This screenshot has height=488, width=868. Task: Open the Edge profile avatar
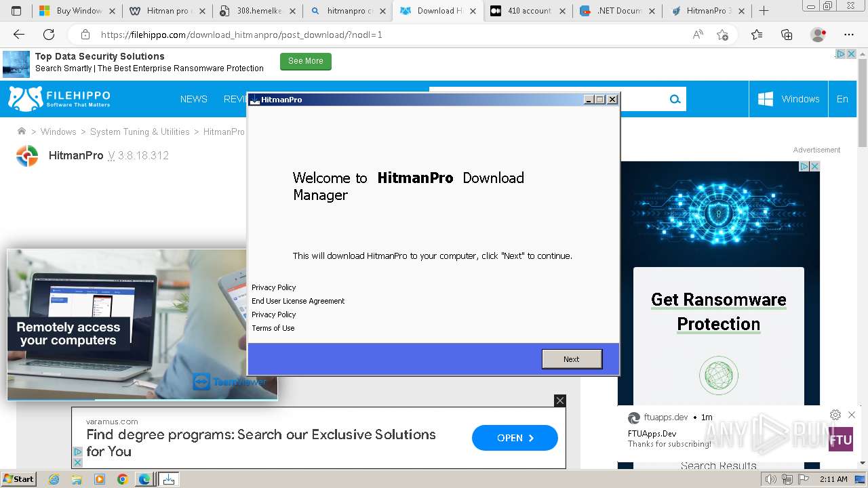coord(818,35)
